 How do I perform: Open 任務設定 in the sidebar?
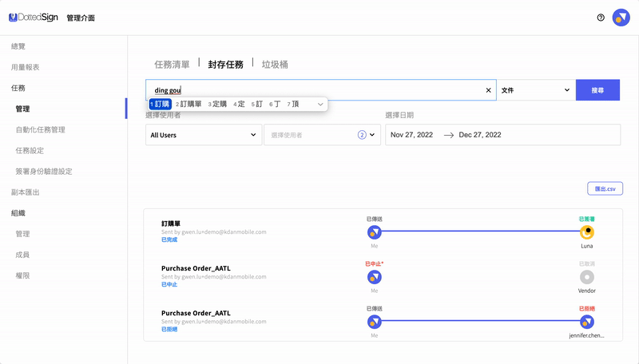(x=30, y=150)
